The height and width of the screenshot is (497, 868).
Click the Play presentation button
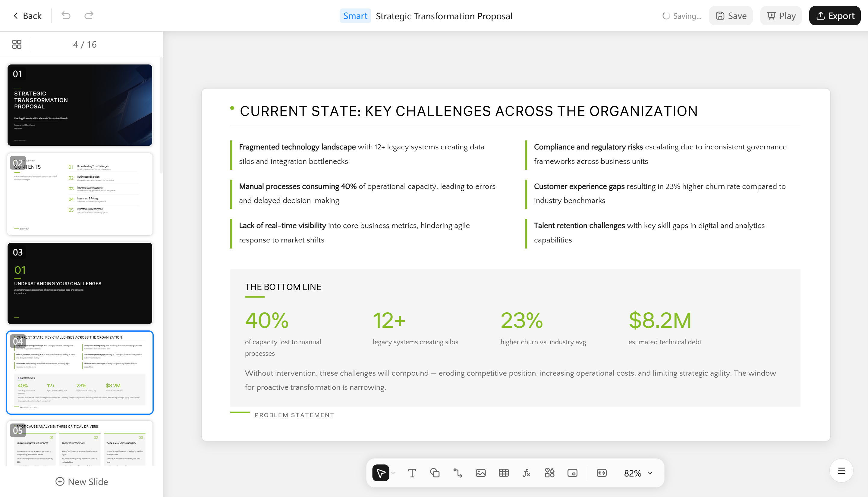click(781, 16)
